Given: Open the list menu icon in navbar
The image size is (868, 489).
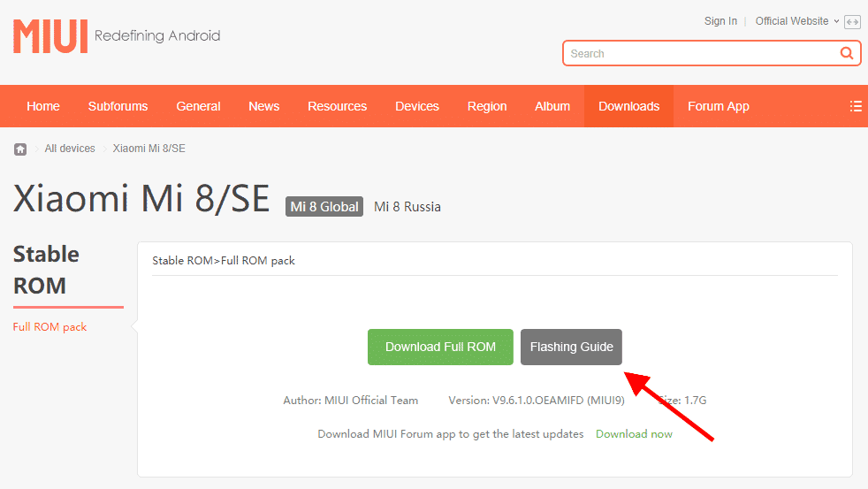Looking at the screenshot, I should point(855,106).
